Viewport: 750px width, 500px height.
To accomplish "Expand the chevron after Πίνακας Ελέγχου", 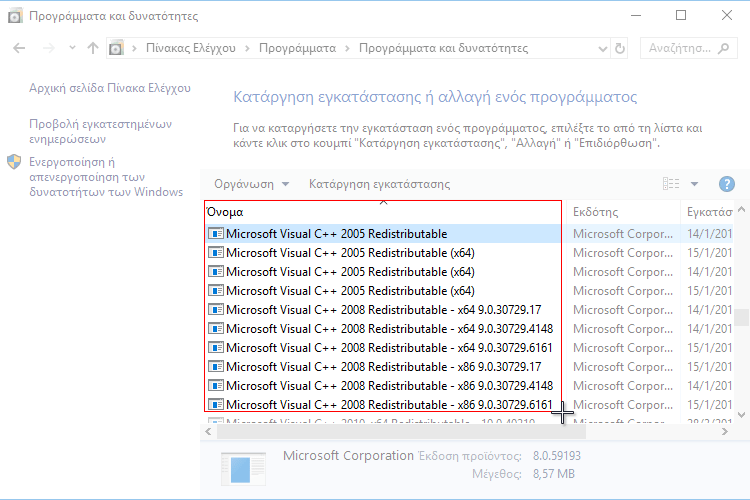I will [x=247, y=48].
